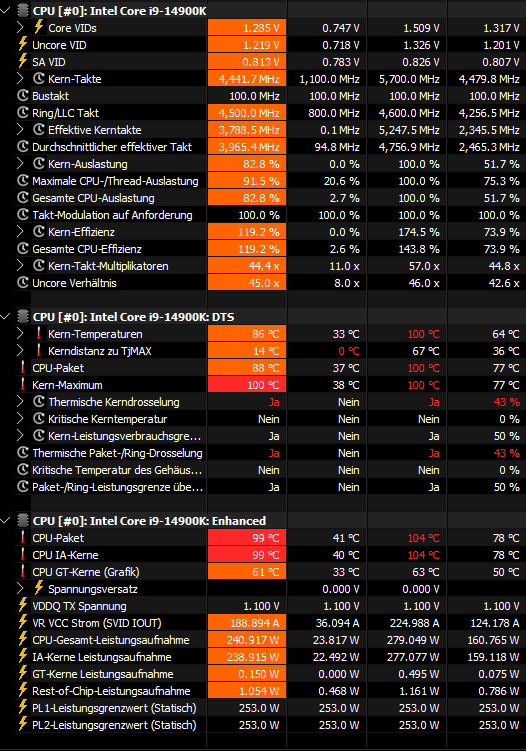This screenshot has height=751, width=526.
Task: Click the lightning icon beside PL1-Leistungsgrenzwert
Action: tap(23, 707)
